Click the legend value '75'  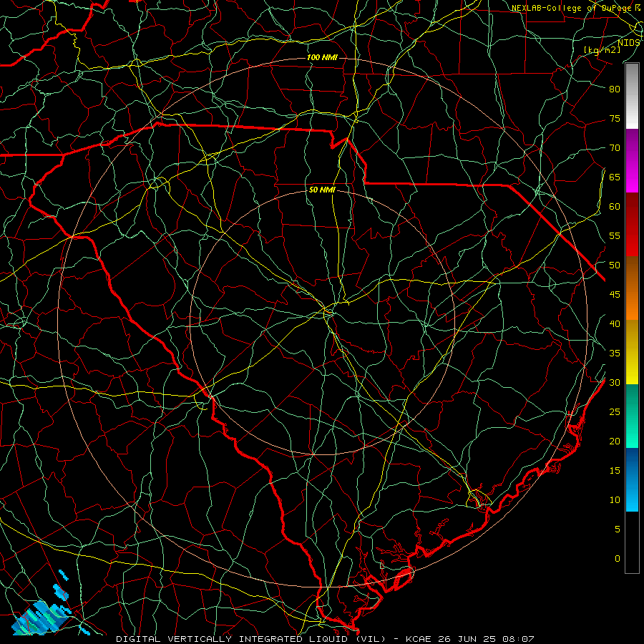pos(615,119)
